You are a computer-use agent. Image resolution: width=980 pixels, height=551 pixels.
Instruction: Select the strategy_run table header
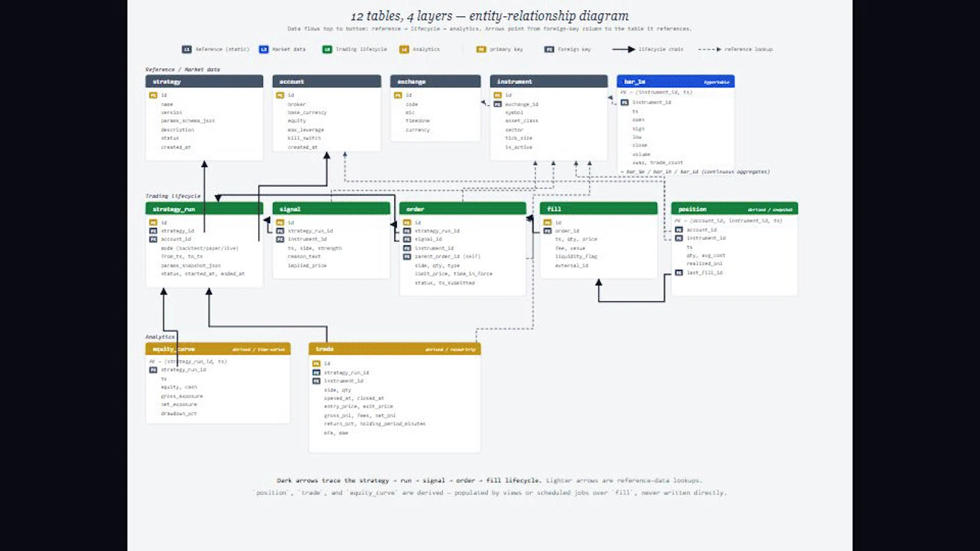click(204, 209)
